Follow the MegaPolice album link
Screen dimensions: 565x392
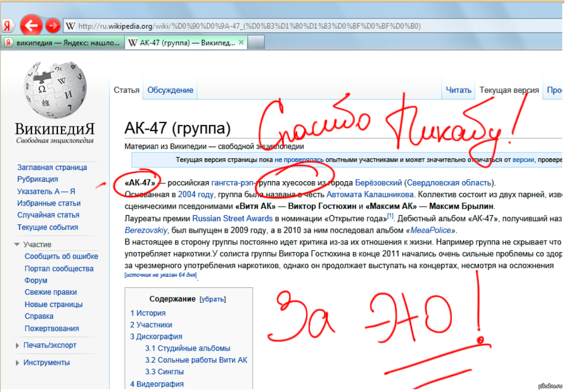(x=431, y=230)
